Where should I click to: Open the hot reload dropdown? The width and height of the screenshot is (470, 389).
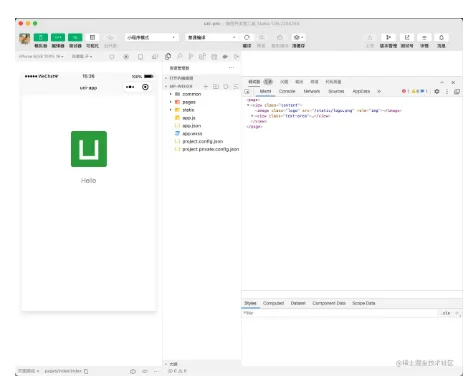(82, 56)
